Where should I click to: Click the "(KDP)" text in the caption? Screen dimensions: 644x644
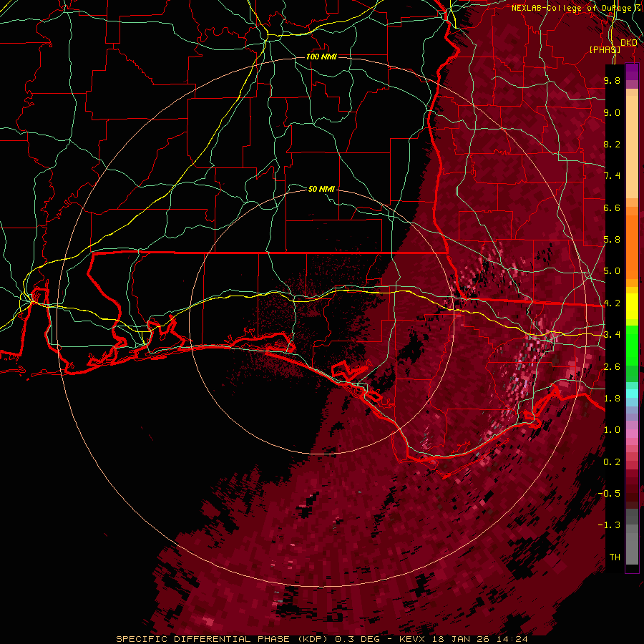[x=313, y=639]
